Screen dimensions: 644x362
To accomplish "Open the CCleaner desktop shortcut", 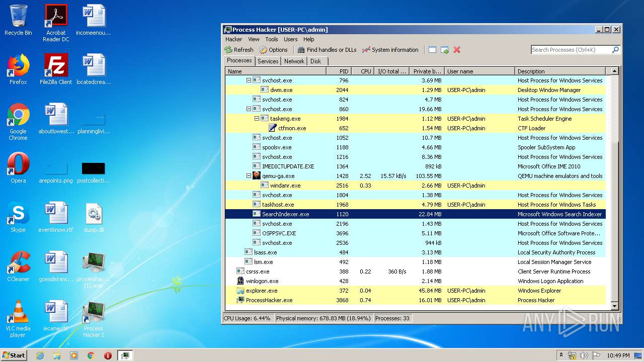I will [18, 267].
